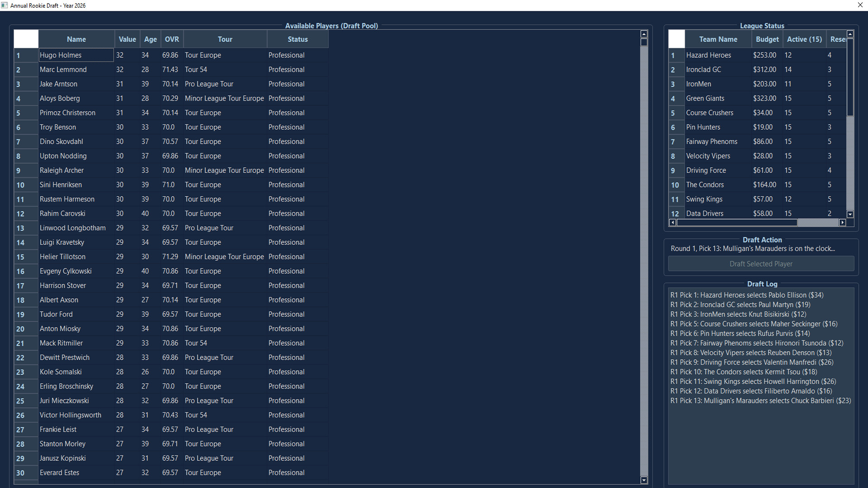Select Hugo Holmes in the draft pool
This screenshot has height=488, width=868.
coord(76,55)
